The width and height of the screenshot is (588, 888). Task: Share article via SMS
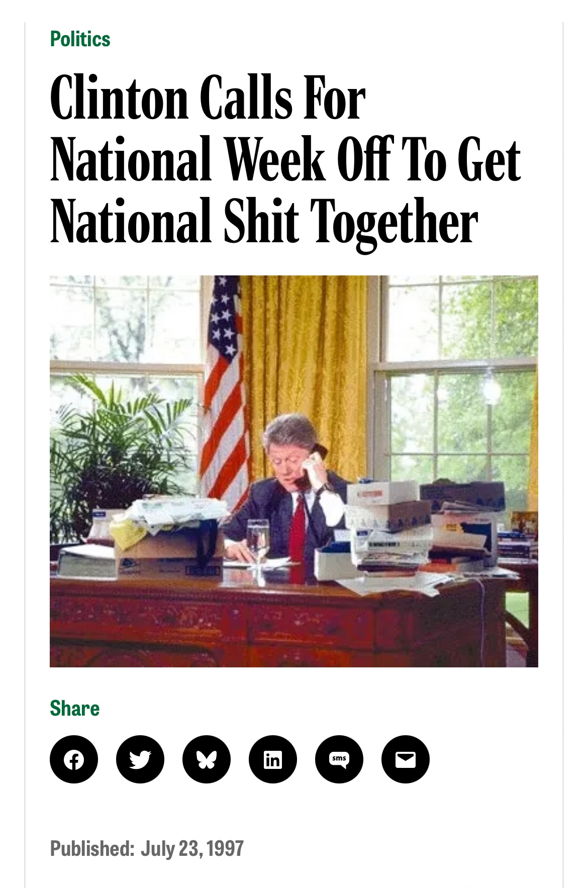(339, 759)
